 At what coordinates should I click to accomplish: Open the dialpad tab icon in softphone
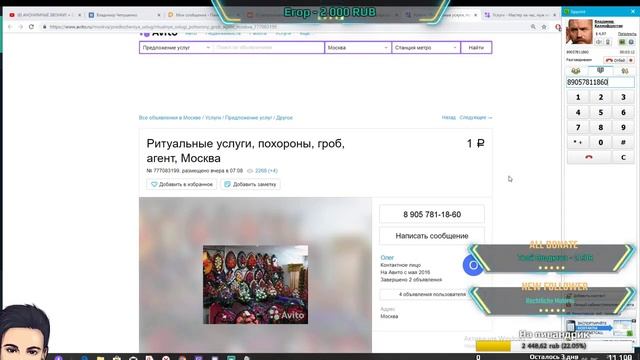[600, 71]
